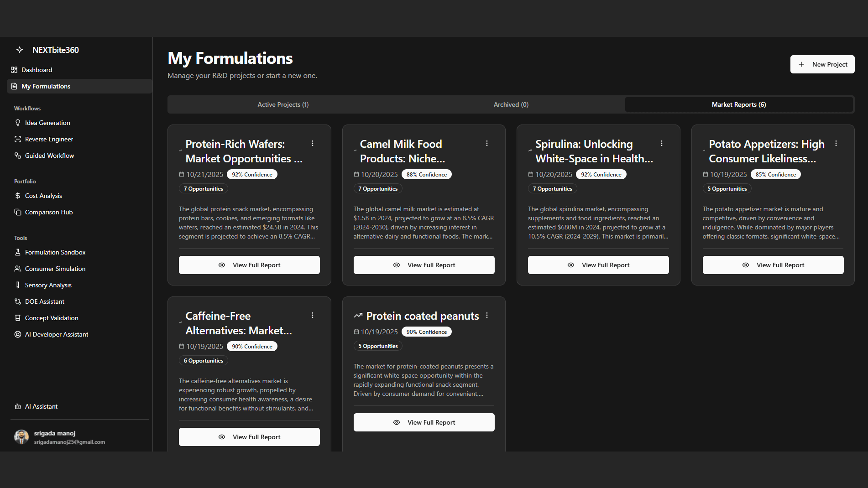Image resolution: width=868 pixels, height=488 pixels.
Task: Expand options for Protein coated peanuts report
Action: tap(487, 315)
